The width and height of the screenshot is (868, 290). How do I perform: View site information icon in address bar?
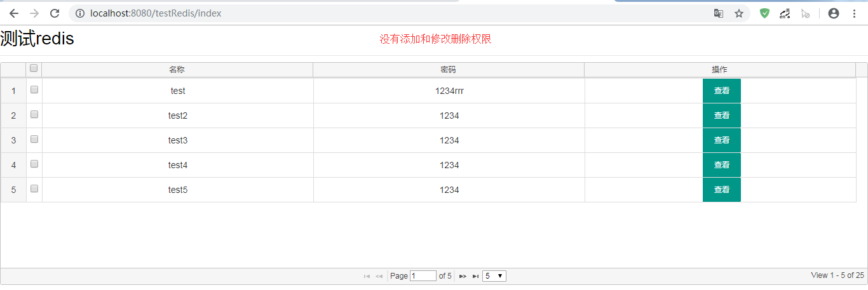(x=80, y=13)
